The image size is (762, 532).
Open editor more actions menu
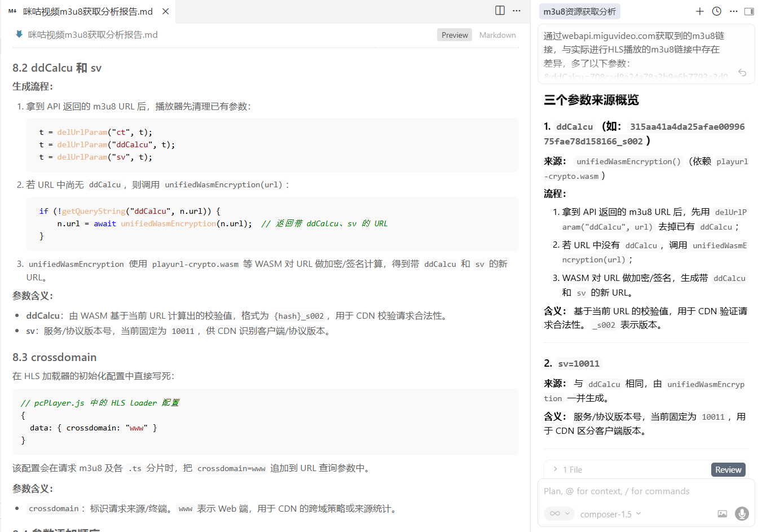pos(517,11)
